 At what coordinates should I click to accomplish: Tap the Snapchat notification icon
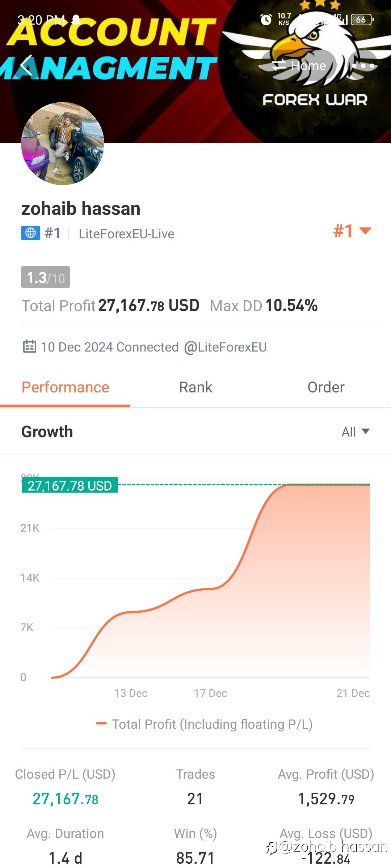[x=76, y=20]
